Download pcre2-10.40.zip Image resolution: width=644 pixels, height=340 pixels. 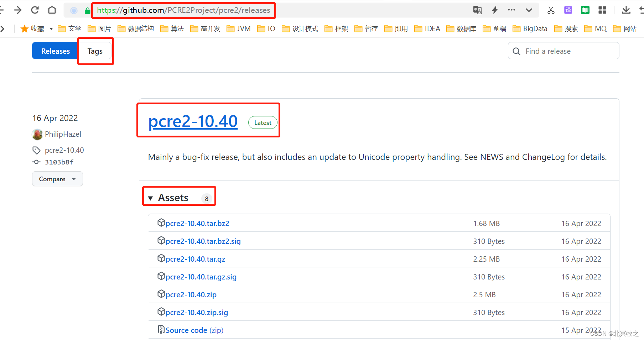pos(191,294)
